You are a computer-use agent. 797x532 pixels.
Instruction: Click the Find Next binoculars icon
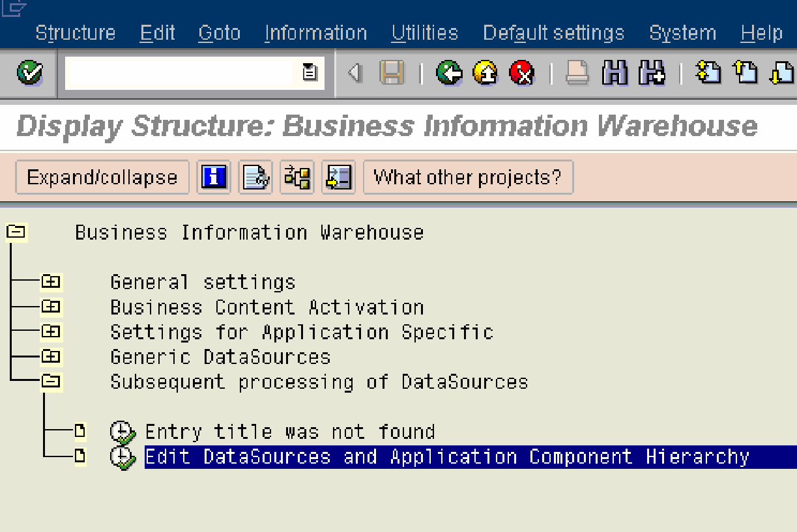pyautogui.click(x=652, y=73)
